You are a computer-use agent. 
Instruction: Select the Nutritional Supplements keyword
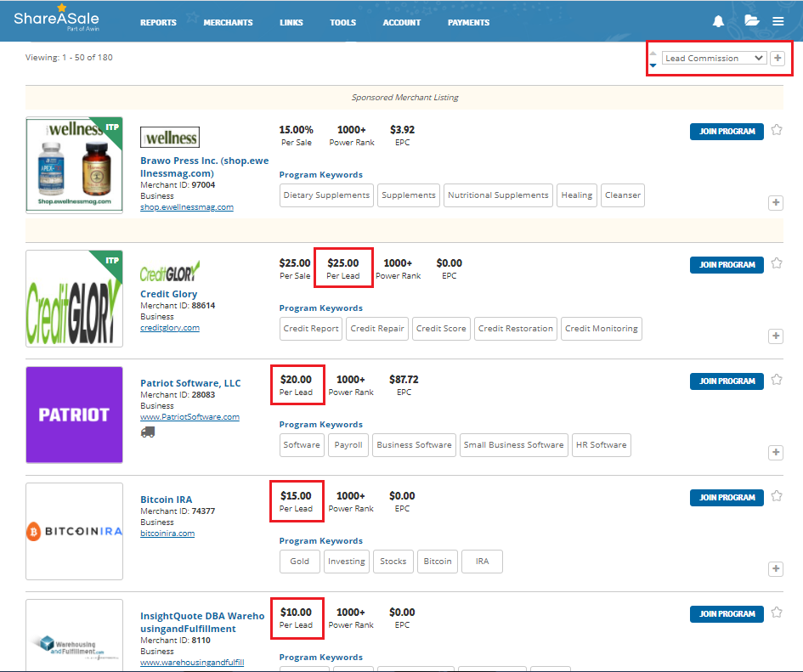pyautogui.click(x=498, y=195)
